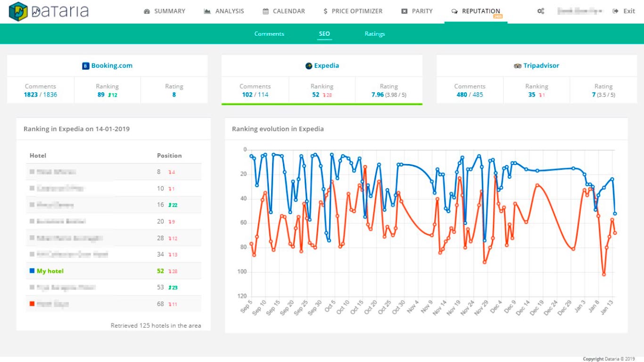Open the Calendar tab
This screenshot has width=644, height=362.
(x=284, y=11)
